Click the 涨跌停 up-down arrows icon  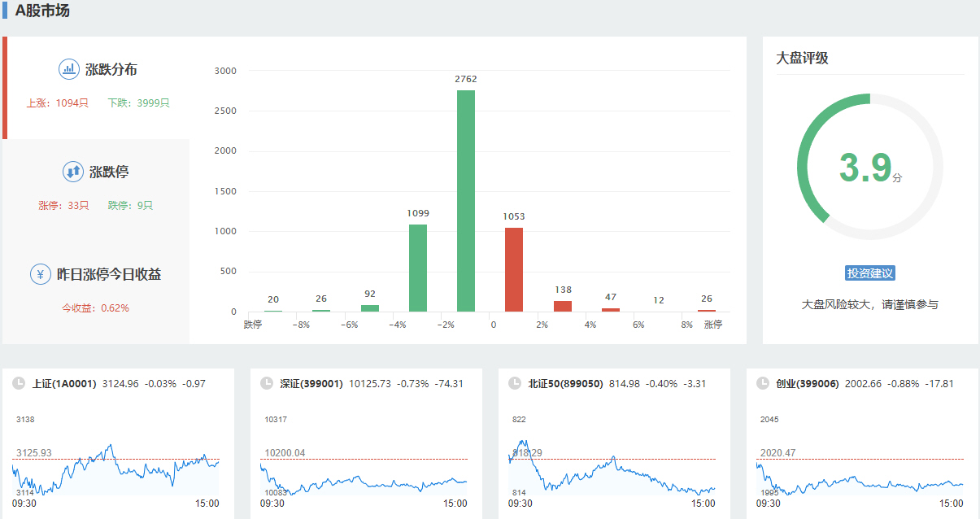pos(73,172)
